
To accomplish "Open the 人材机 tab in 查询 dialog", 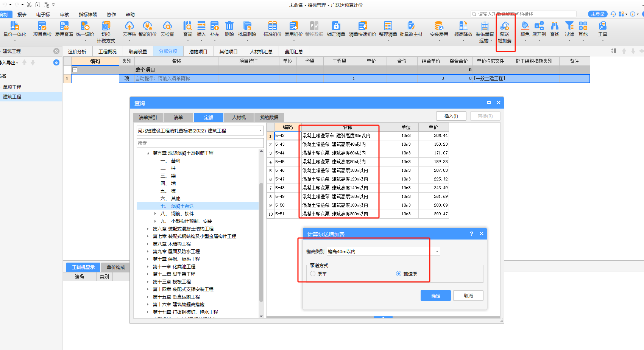I will 239,118.
